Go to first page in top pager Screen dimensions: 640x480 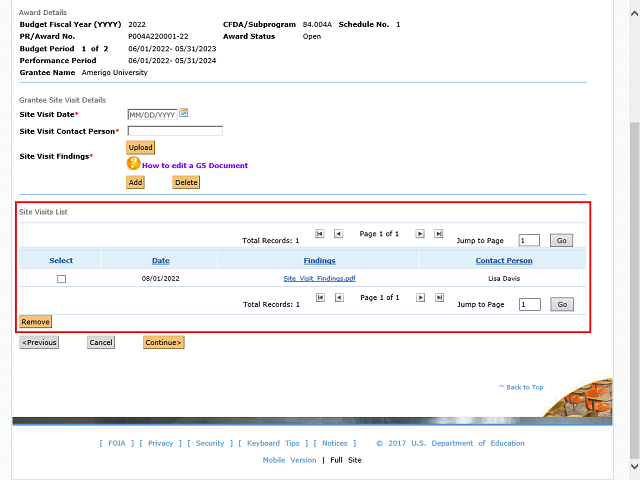(x=320, y=233)
